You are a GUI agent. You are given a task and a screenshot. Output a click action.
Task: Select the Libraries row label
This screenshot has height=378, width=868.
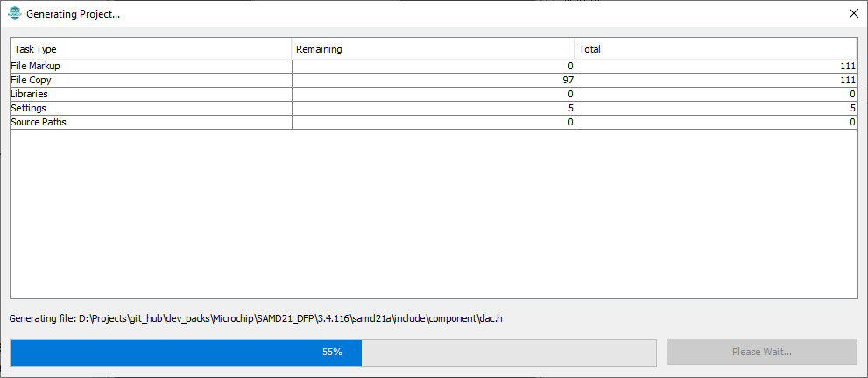[29, 94]
